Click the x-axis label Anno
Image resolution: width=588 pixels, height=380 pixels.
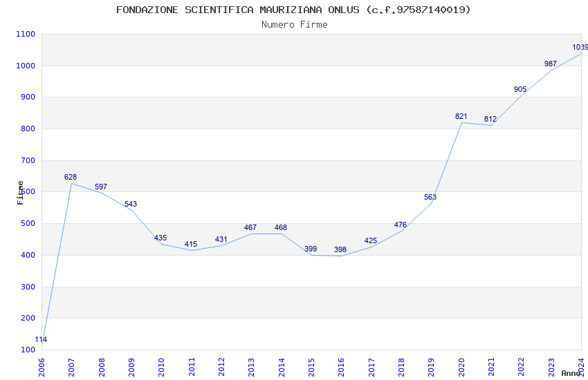(x=571, y=373)
